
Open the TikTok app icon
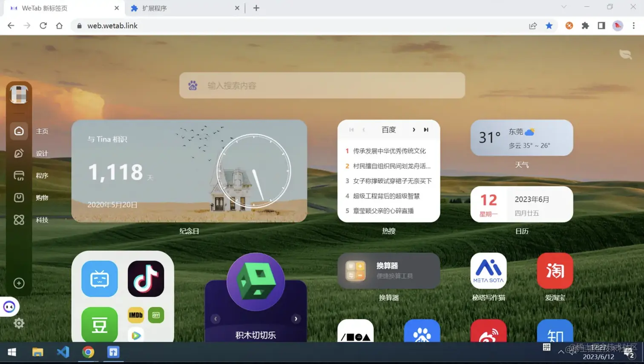[x=146, y=279]
